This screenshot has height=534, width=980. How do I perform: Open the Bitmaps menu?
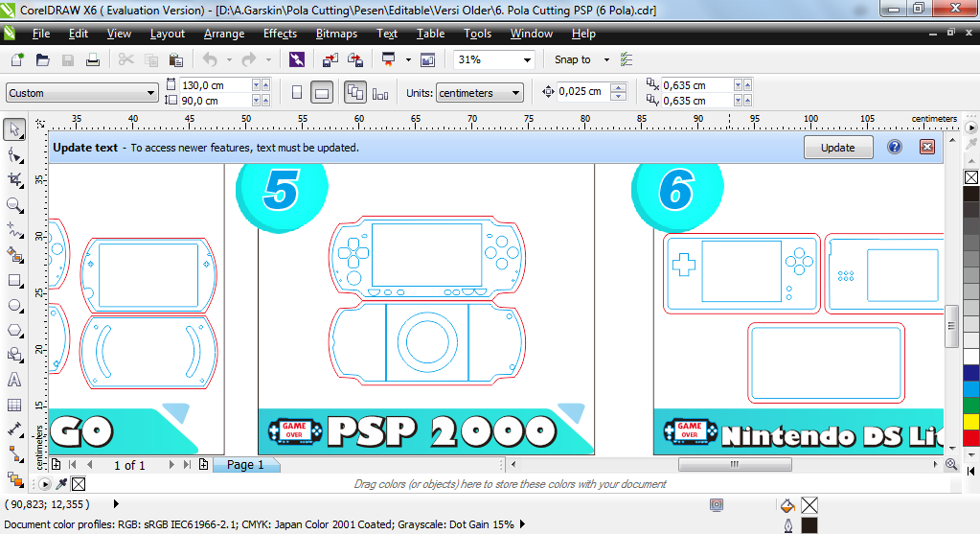click(336, 34)
